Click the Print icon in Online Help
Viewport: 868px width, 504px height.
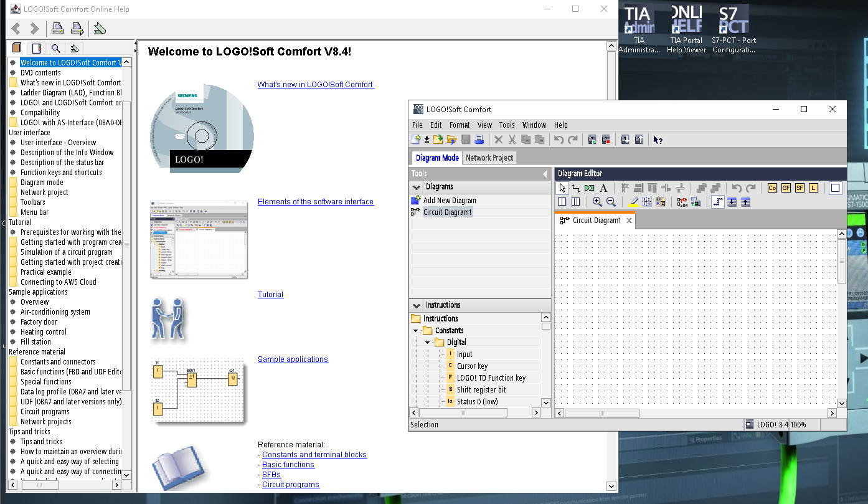57,29
